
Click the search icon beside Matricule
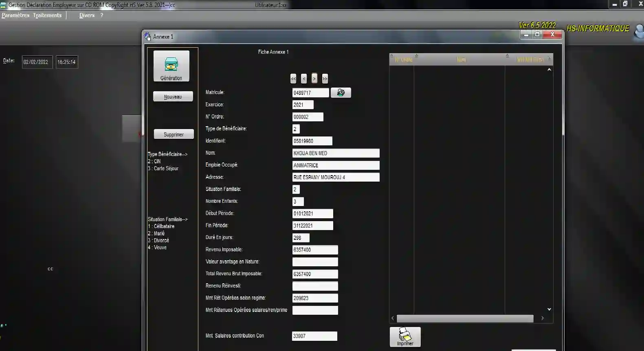tap(341, 93)
